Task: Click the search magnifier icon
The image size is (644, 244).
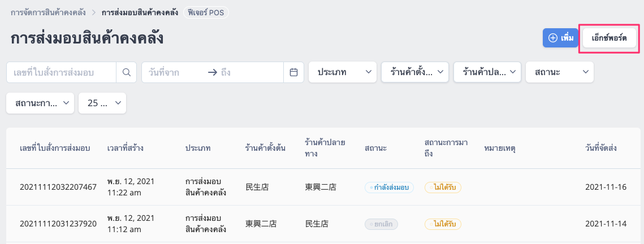Action: 127,72
